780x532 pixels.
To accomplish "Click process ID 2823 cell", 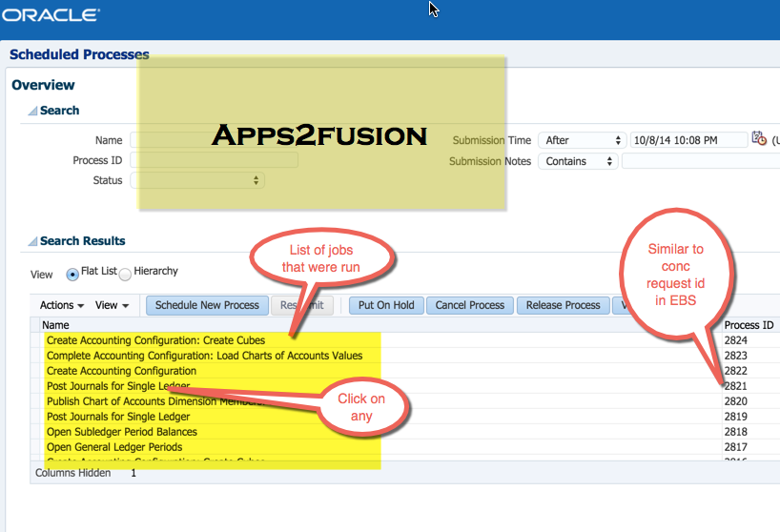I will [x=736, y=356].
